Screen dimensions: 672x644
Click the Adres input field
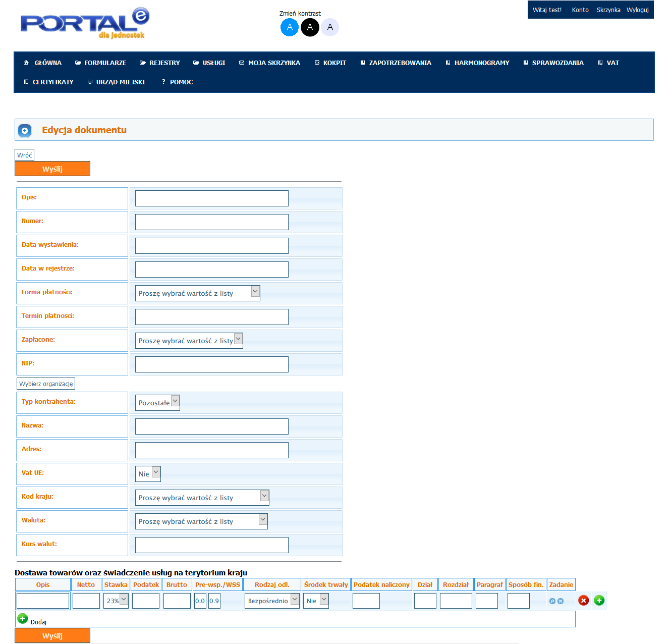[212, 450]
